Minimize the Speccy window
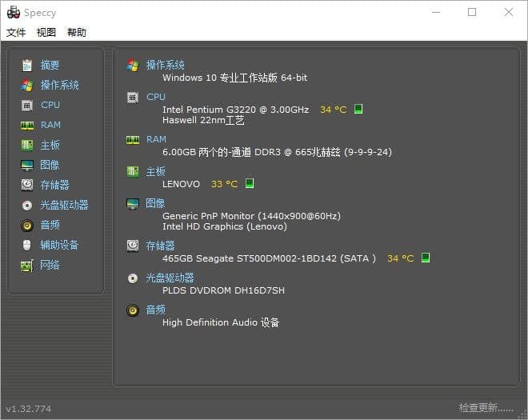This screenshot has height=420, width=528. pyautogui.click(x=436, y=13)
